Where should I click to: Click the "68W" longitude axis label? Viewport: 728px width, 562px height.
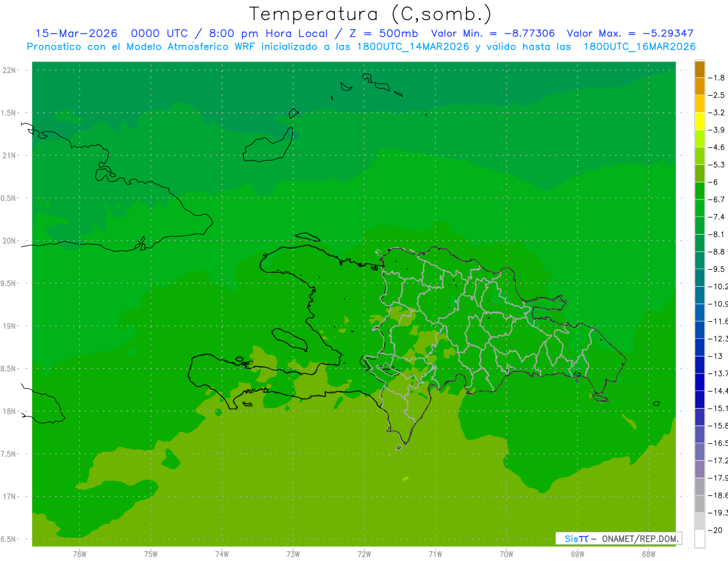coord(649,554)
